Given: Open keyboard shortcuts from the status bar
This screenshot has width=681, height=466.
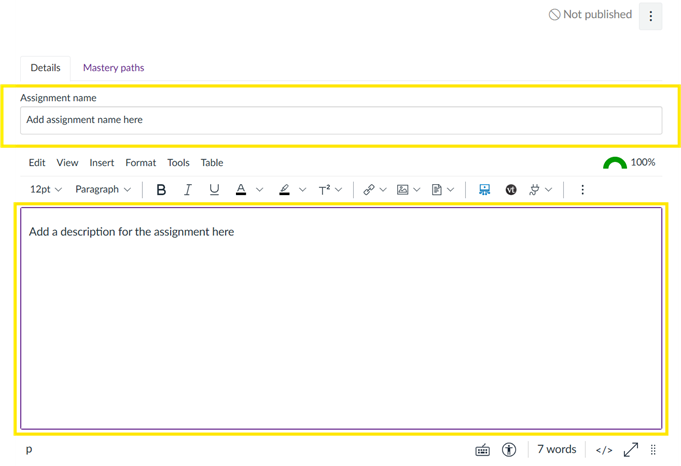Looking at the screenshot, I should tap(483, 450).
